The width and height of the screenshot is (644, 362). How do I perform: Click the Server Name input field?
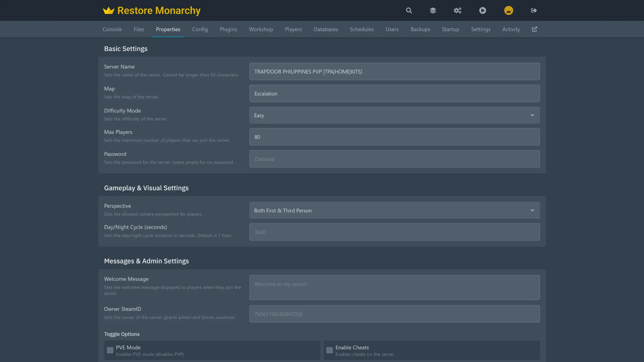pos(394,71)
